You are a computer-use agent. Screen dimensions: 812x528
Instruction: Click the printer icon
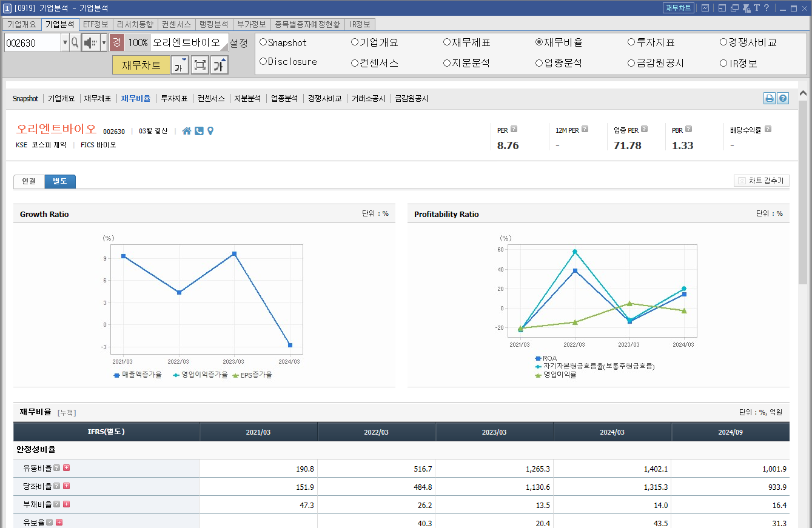[770, 98]
